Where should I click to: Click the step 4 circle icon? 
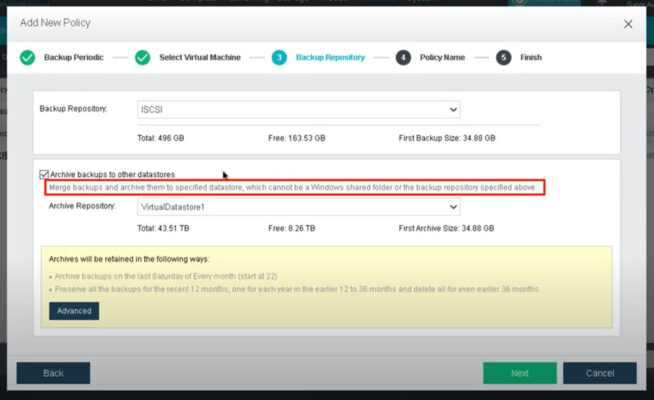click(403, 58)
